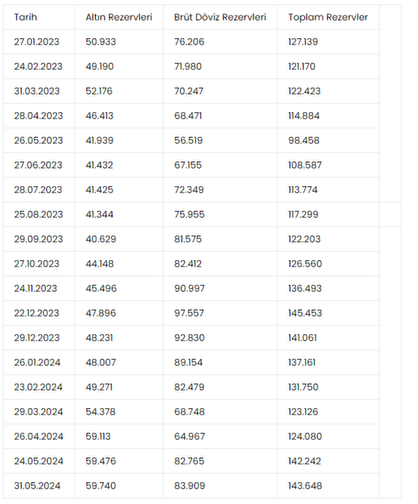Click total reserves value 142.242
Image resolution: width=418 pixels, height=504 pixels.
pyautogui.click(x=304, y=461)
